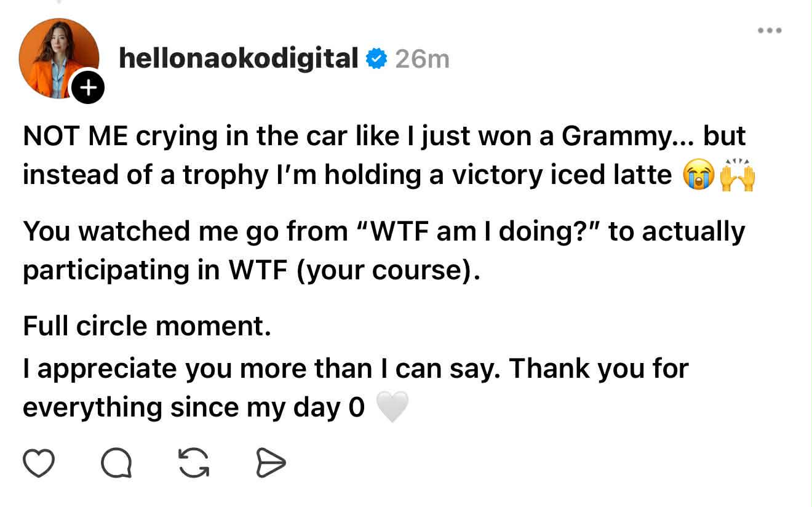Click the white heart emoji
The image size is (812, 507).
click(392, 407)
